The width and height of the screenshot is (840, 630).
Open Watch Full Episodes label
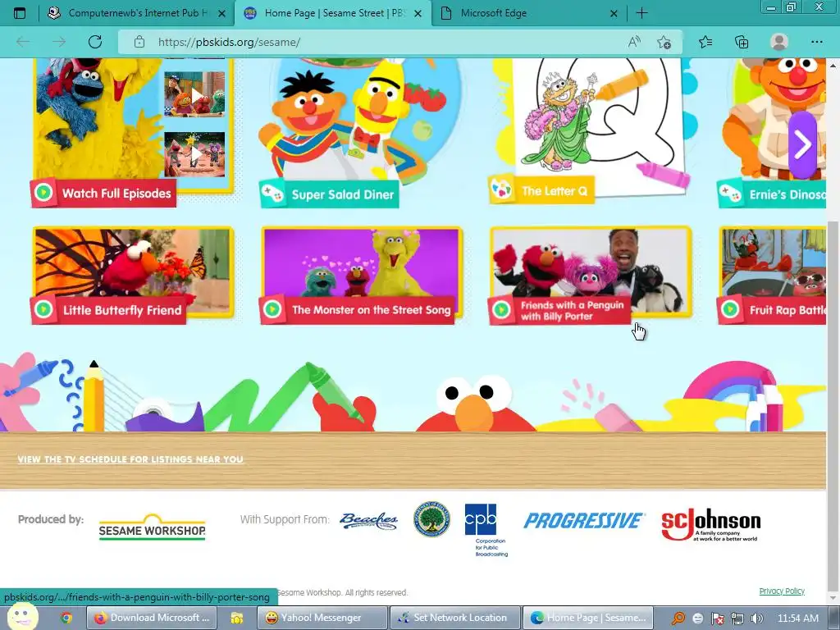pos(104,194)
